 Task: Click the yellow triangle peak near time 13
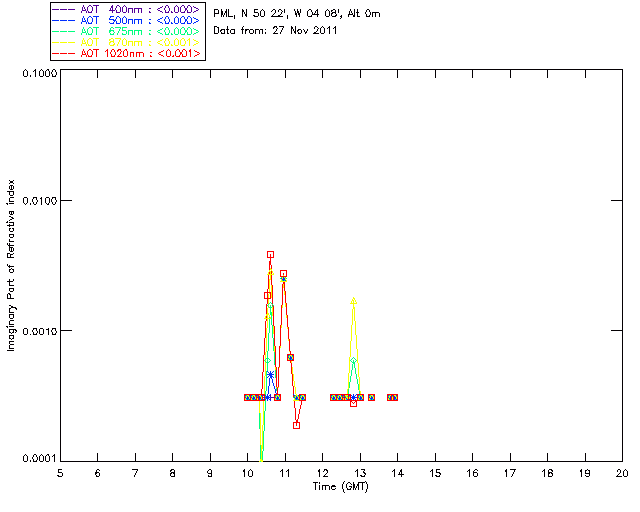(x=353, y=301)
